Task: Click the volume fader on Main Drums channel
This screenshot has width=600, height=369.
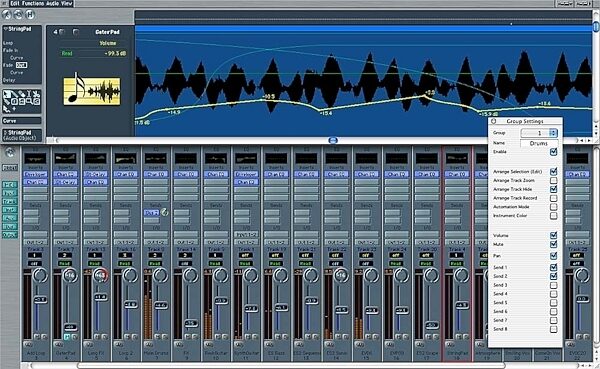Action: pyautogui.click(x=161, y=305)
